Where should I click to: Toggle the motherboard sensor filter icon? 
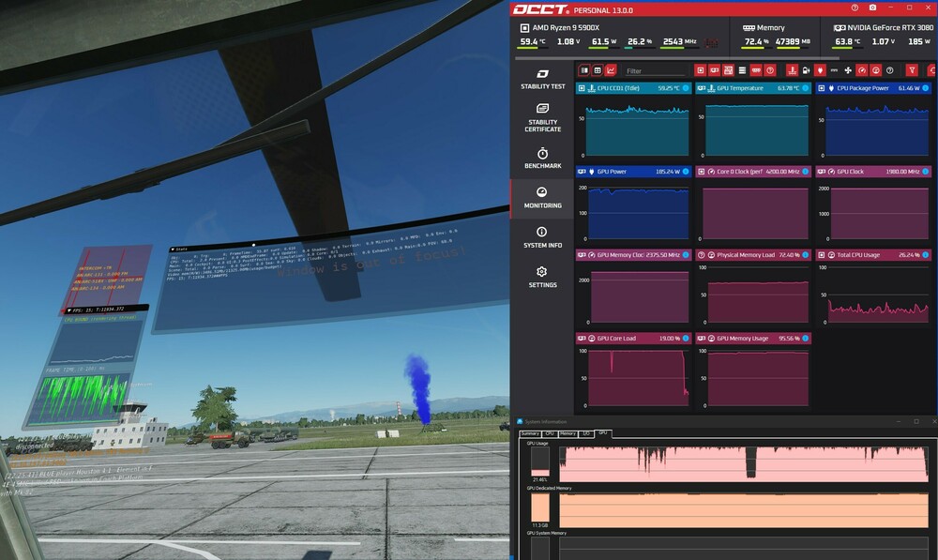point(728,70)
